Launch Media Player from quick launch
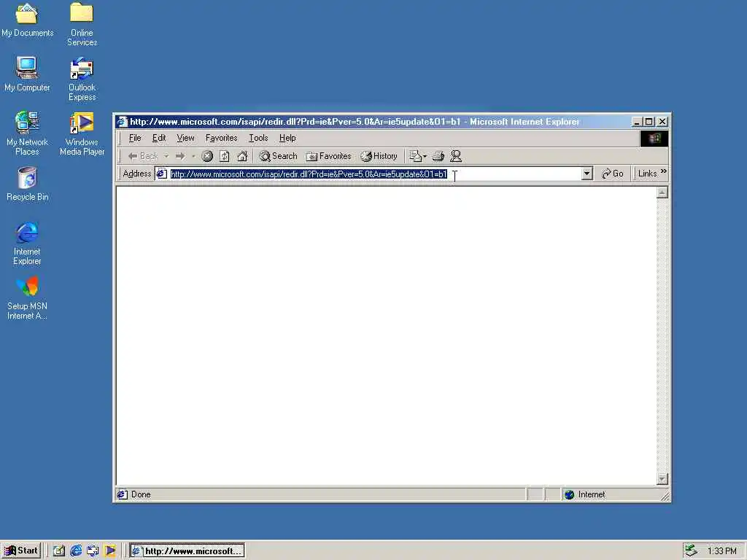 (x=110, y=551)
